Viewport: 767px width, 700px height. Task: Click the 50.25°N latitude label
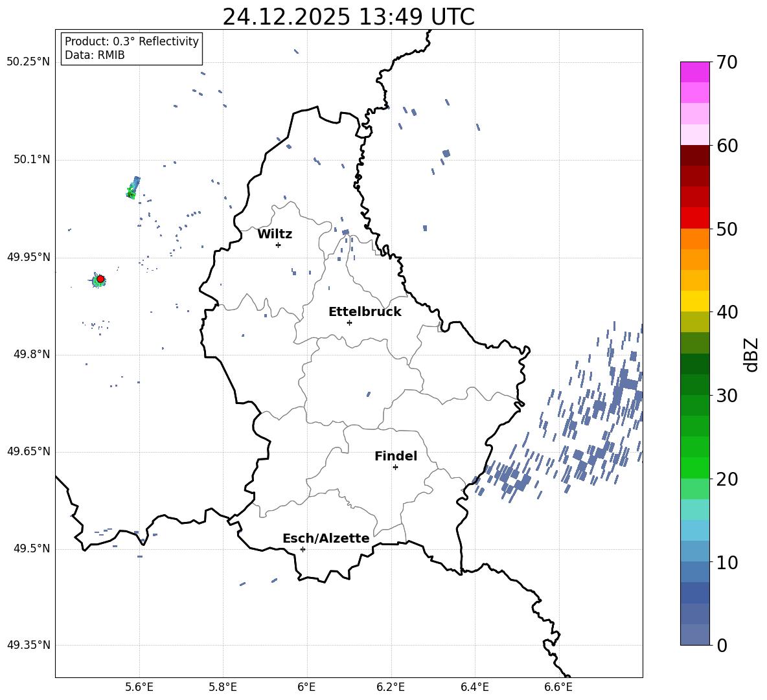pyautogui.click(x=29, y=62)
